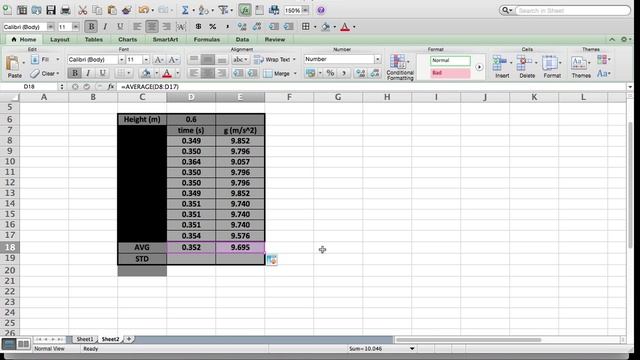Switch to Page Layout View button
This screenshot has height=360, width=640.
23,344
